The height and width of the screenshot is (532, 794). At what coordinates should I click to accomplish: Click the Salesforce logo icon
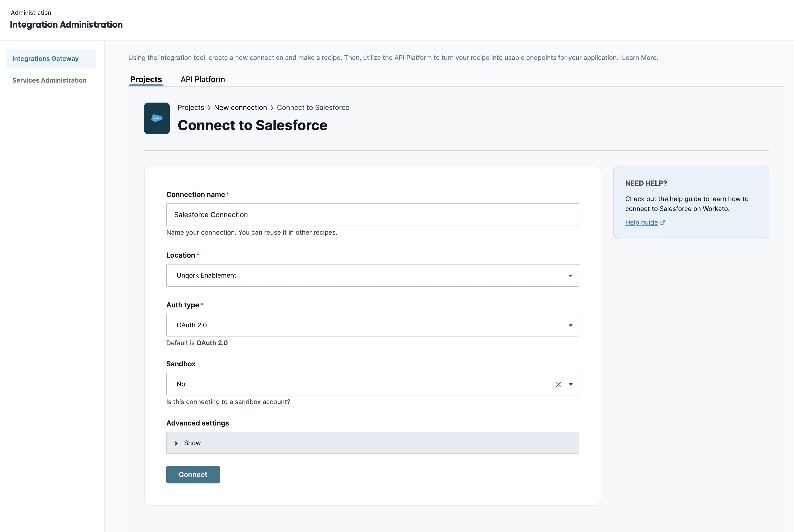coord(157,118)
